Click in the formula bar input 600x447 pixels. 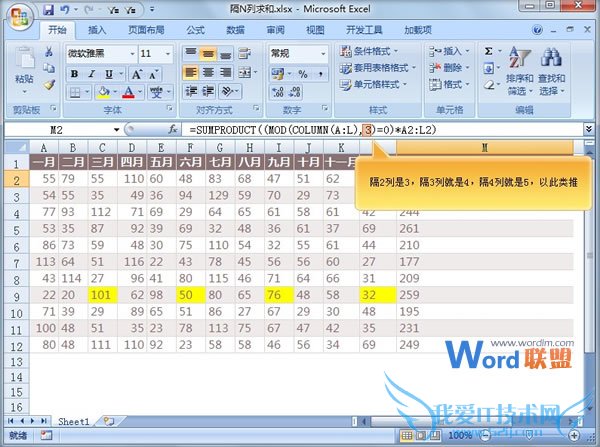coord(383,130)
